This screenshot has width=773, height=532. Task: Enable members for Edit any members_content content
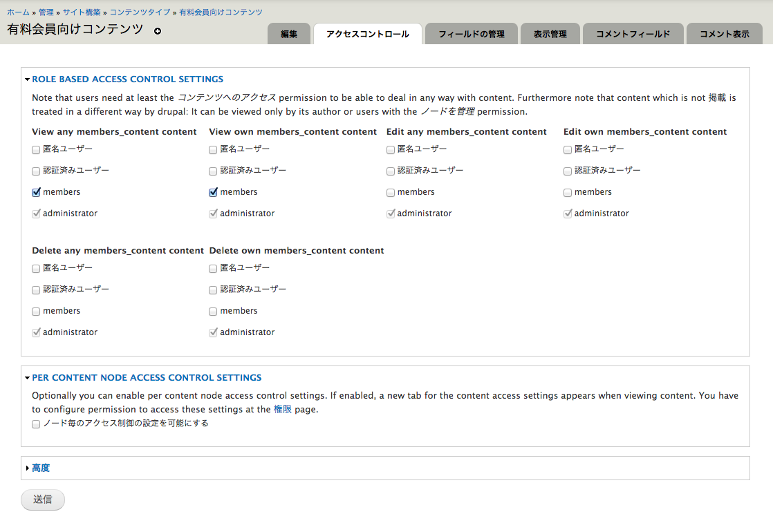(x=390, y=192)
